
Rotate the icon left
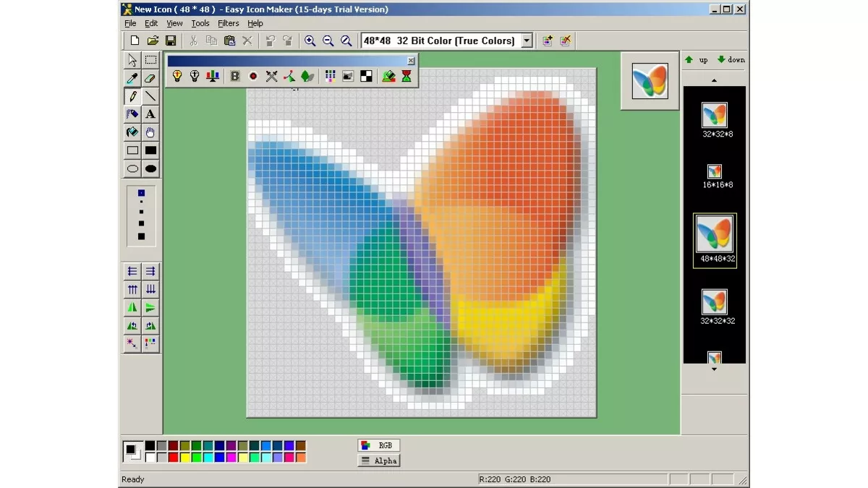click(x=132, y=325)
